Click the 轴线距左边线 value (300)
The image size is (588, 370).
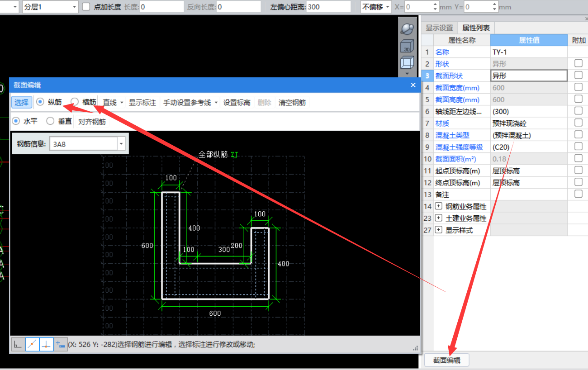[x=529, y=111]
